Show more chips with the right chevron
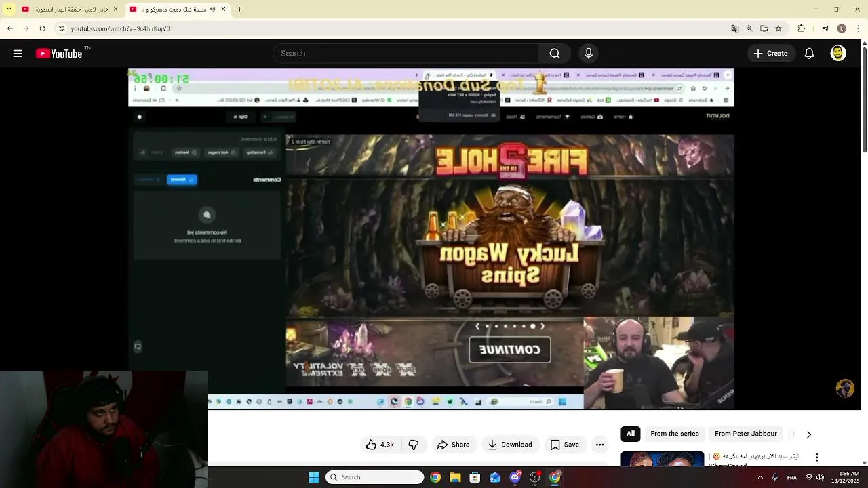The height and width of the screenshot is (488, 868). (x=808, y=434)
